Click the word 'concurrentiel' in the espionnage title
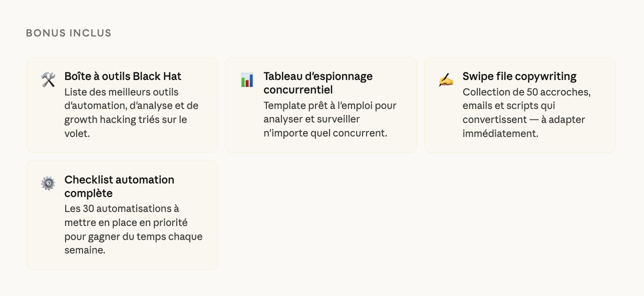The image size is (644, 296). pyautogui.click(x=298, y=90)
